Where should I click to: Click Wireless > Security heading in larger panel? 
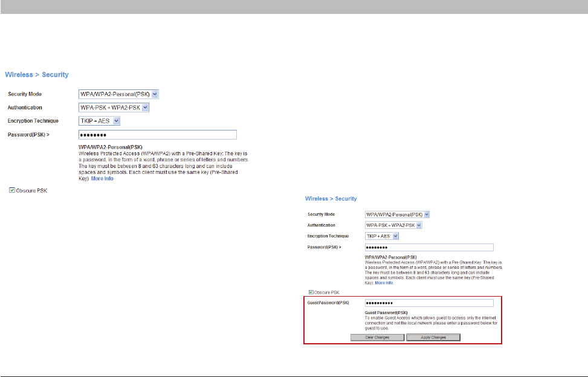pyautogui.click(x=37, y=75)
